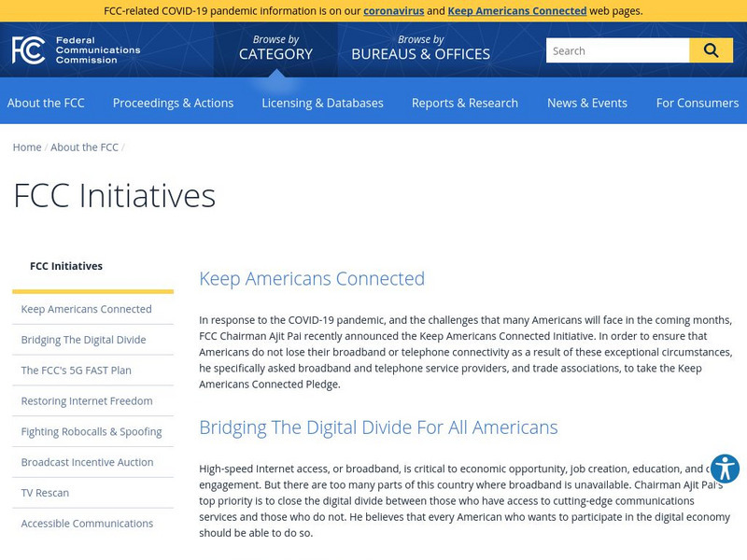Select the Licensing & Databases menu item
The width and height of the screenshot is (747, 560).
point(322,103)
